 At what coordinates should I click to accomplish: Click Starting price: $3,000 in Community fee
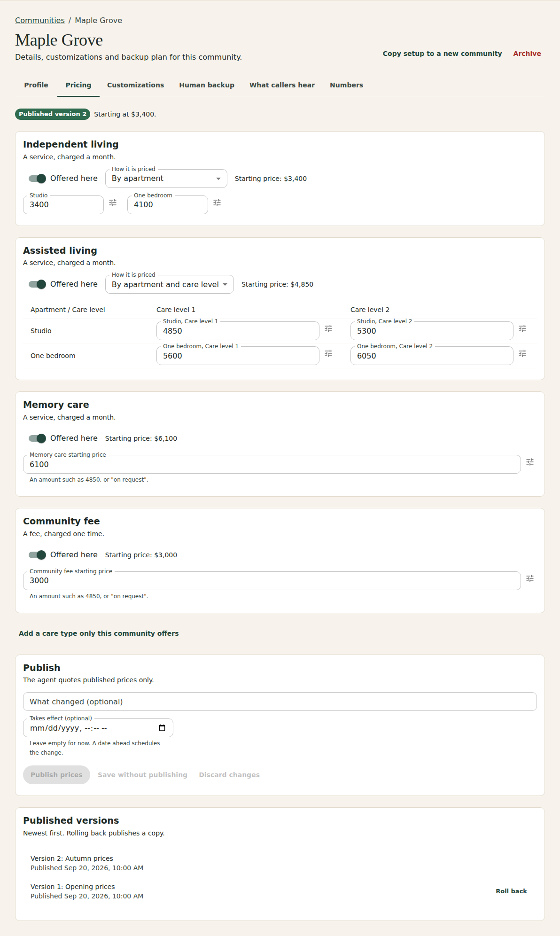coord(141,555)
